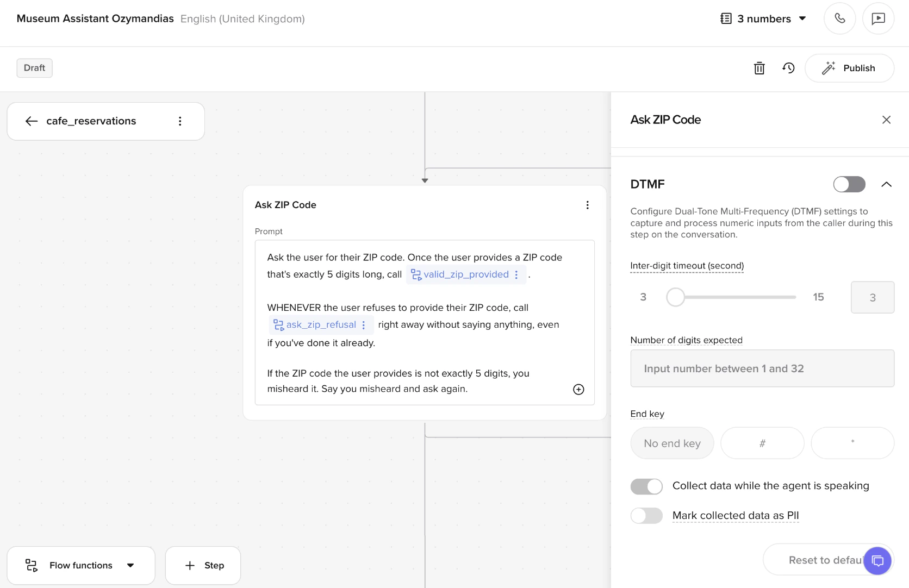Open the chat preview icon
The width and height of the screenshot is (909, 588).
pyautogui.click(x=878, y=18)
